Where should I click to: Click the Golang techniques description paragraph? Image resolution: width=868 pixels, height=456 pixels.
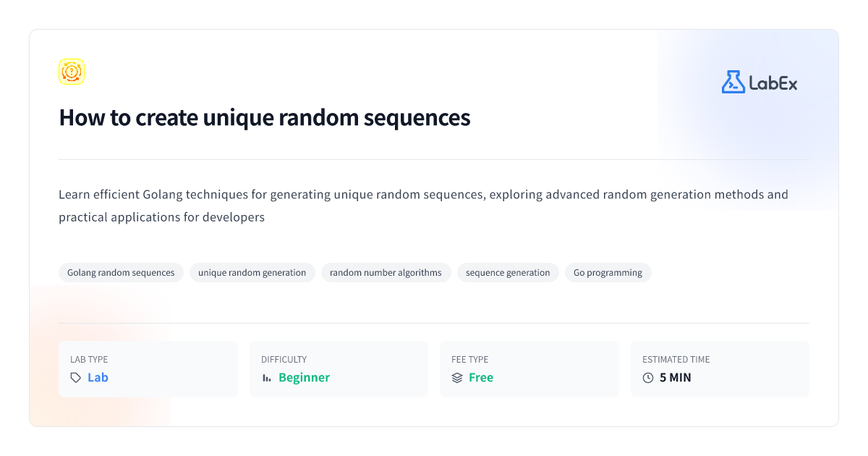pyautogui.click(x=423, y=206)
